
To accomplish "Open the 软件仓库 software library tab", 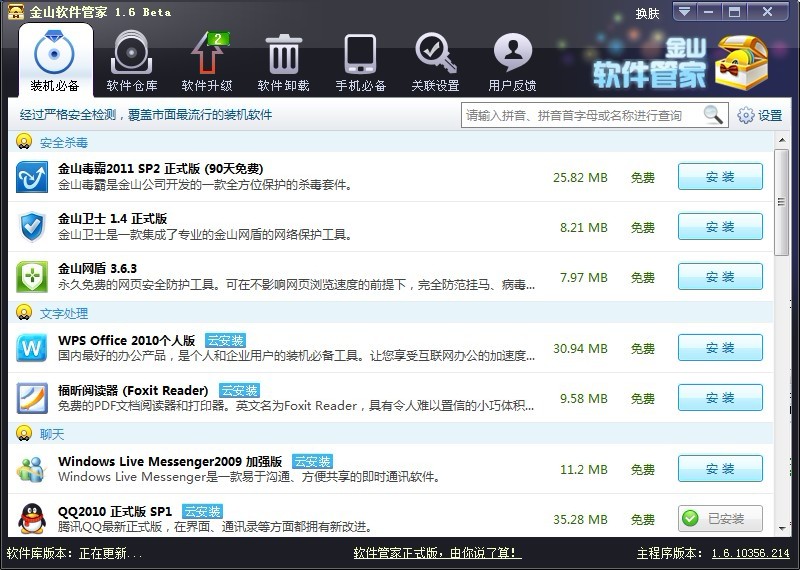I will tap(132, 62).
